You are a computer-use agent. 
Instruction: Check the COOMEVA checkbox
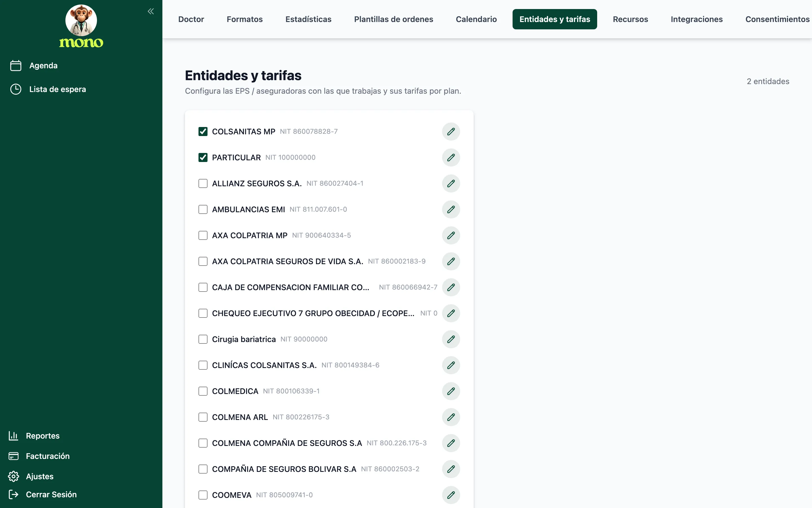(x=203, y=495)
